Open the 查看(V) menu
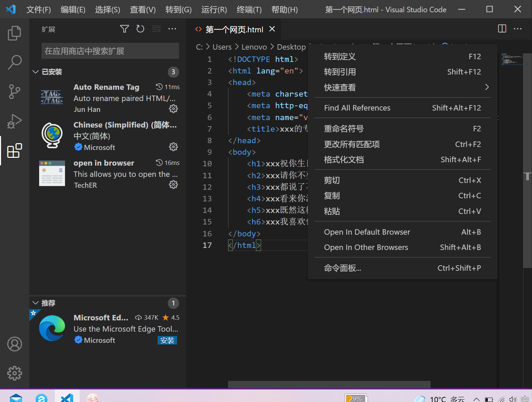532x402 pixels. [143, 10]
